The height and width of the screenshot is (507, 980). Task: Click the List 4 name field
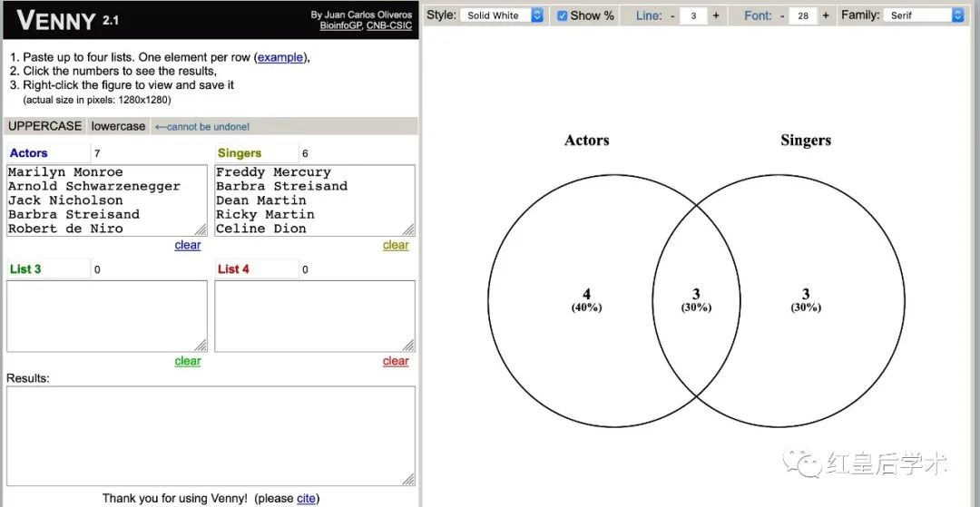click(256, 269)
